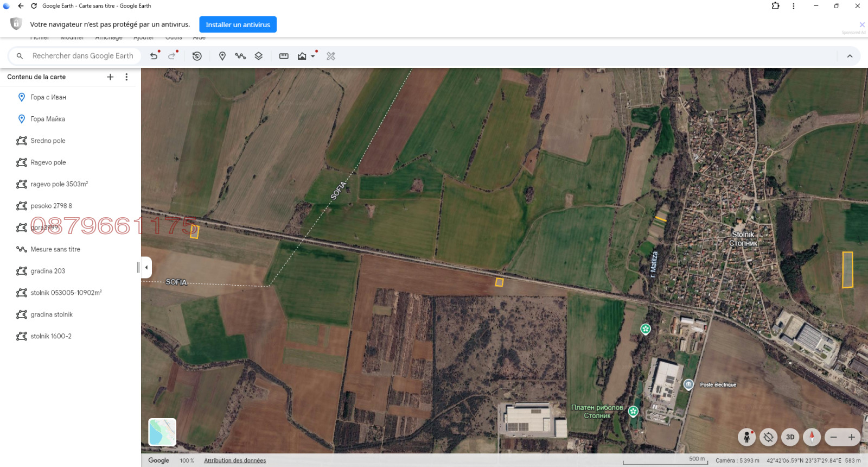Open the browser extensions puzzle icon
The width and height of the screenshot is (868, 467).
(776, 6)
